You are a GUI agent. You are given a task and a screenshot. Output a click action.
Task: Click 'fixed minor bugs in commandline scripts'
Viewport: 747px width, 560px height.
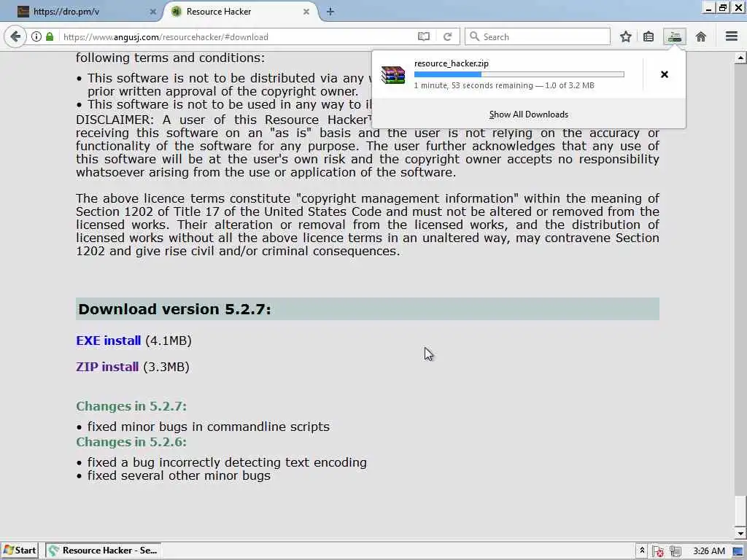(x=208, y=427)
